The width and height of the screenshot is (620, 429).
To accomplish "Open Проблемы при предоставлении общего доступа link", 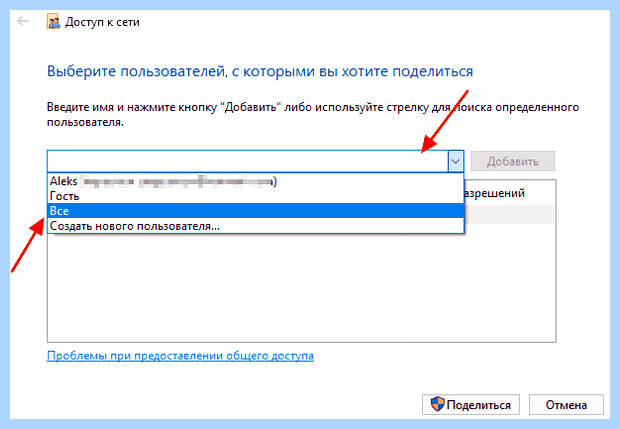I will click(180, 356).
